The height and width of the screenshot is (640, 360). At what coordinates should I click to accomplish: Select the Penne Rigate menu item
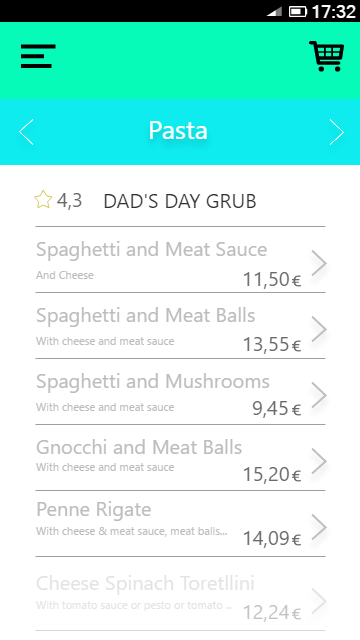180,524
